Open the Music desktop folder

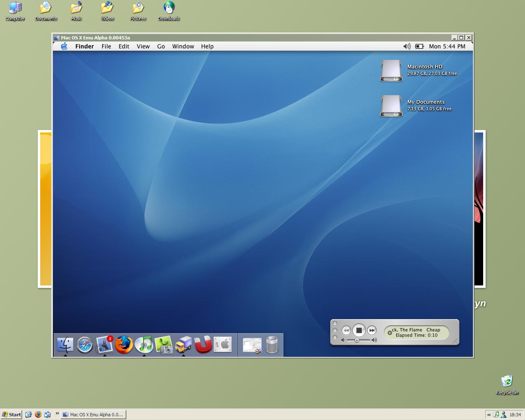click(x=76, y=11)
